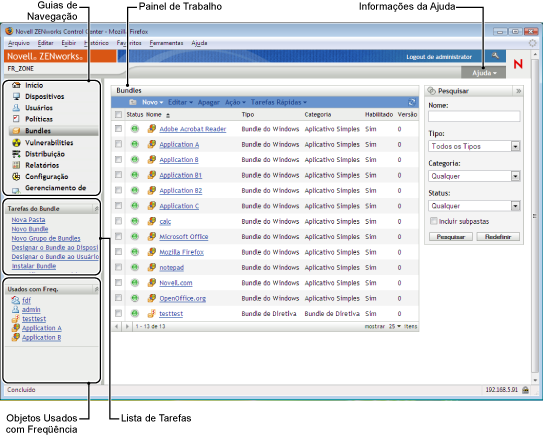Screen dimensions: 543x436
Task: Collapse the Usados com Freq. panel
Action: [96, 289]
